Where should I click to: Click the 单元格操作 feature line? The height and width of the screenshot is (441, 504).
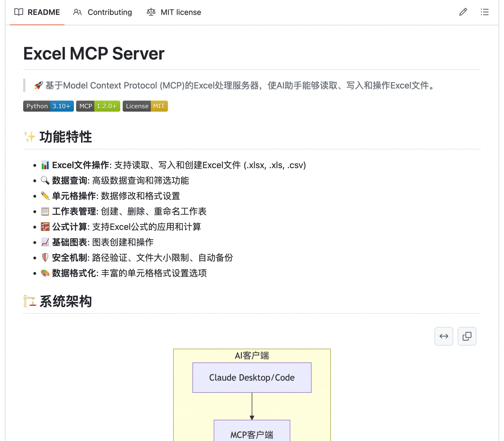(x=111, y=196)
